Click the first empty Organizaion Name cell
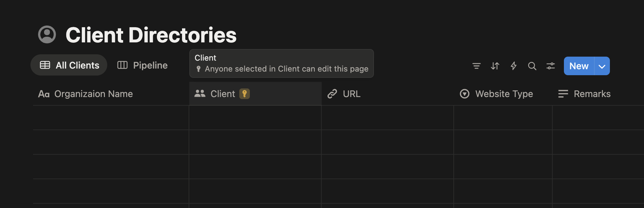The image size is (644, 208). (x=111, y=118)
